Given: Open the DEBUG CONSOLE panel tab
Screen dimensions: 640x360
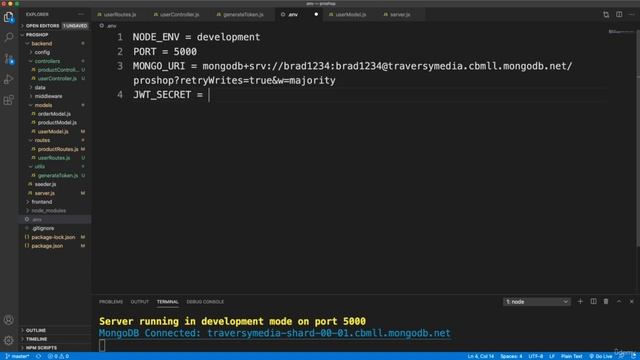Looking at the screenshot, I should coord(205,302).
